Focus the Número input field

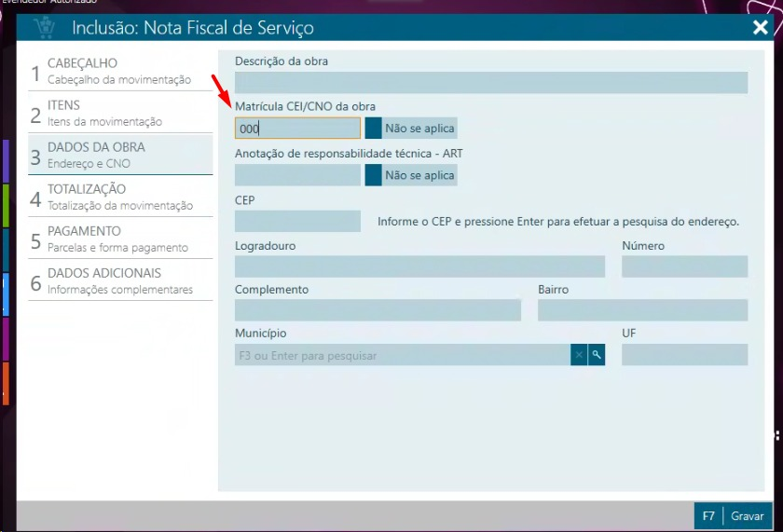684,266
